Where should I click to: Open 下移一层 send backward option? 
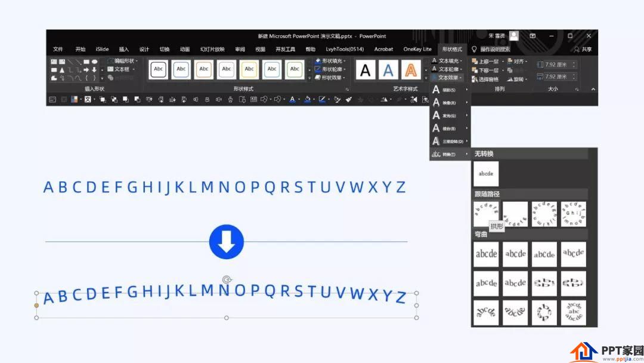pyautogui.click(x=488, y=70)
